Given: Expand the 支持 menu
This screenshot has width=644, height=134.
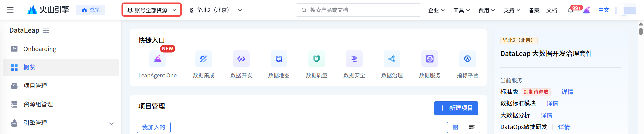Looking at the screenshot, I should (x=512, y=10).
